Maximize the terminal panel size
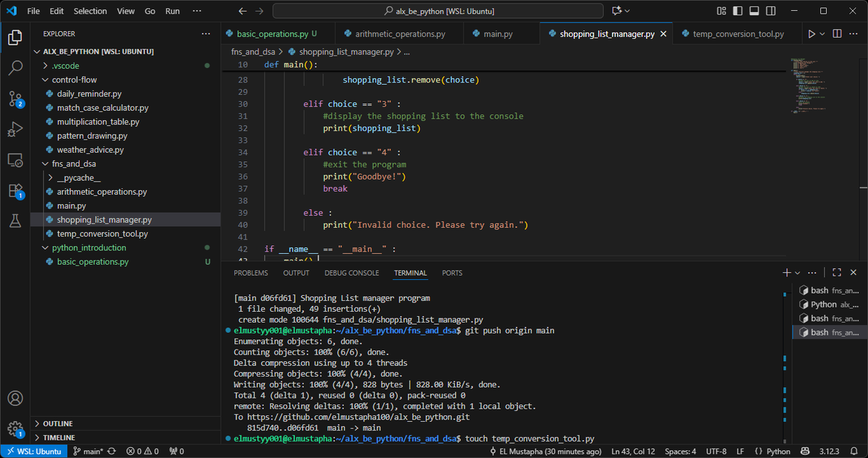868x458 pixels. click(837, 273)
